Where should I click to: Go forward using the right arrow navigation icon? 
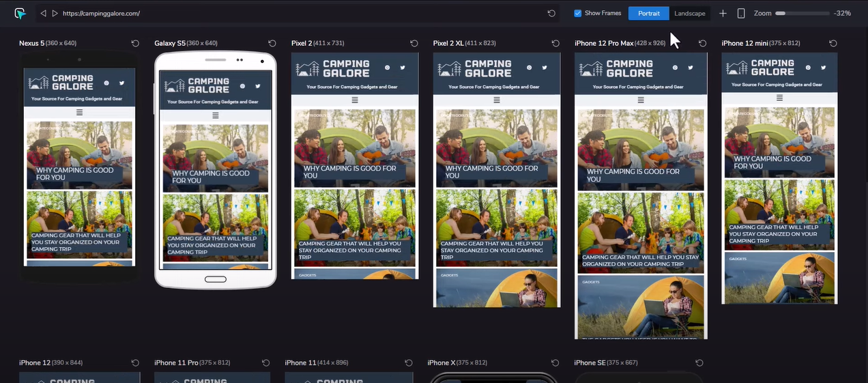pos(55,13)
